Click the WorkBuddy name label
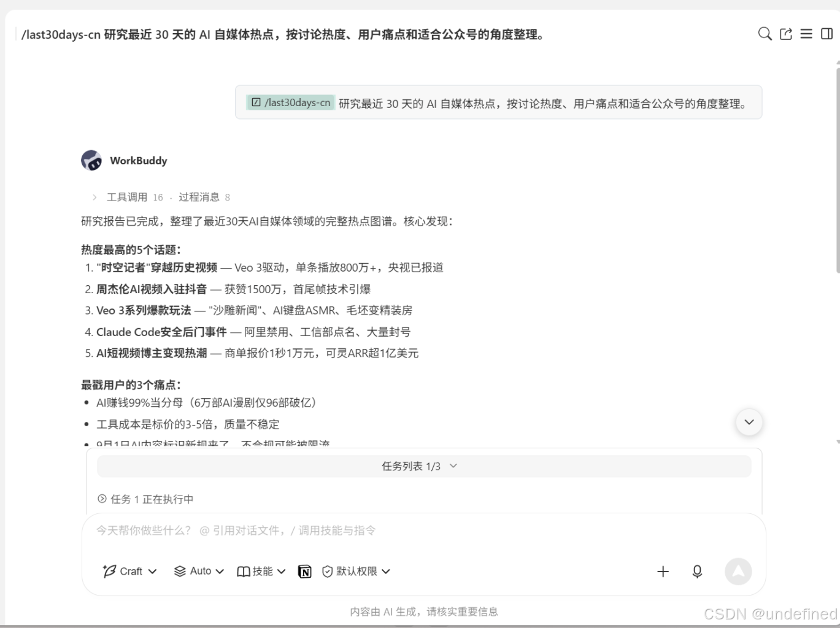This screenshot has width=840, height=628. click(x=139, y=161)
